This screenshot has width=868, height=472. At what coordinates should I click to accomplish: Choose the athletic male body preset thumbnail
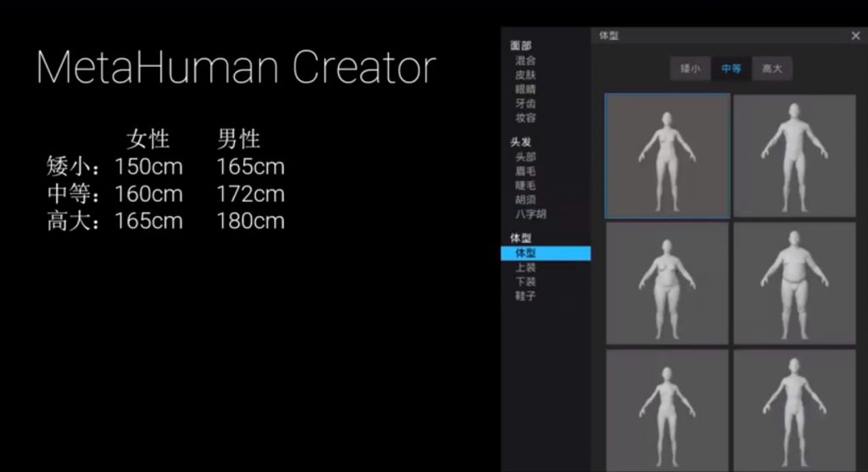[x=794, y=155]
